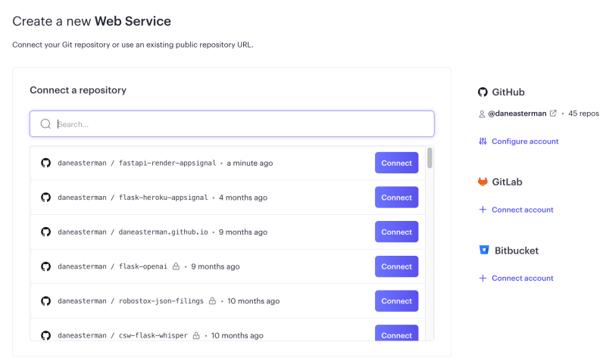Screen dimensions: 606x364
Task: Click the Bitbucket logo icon
Action: point(483,250)
